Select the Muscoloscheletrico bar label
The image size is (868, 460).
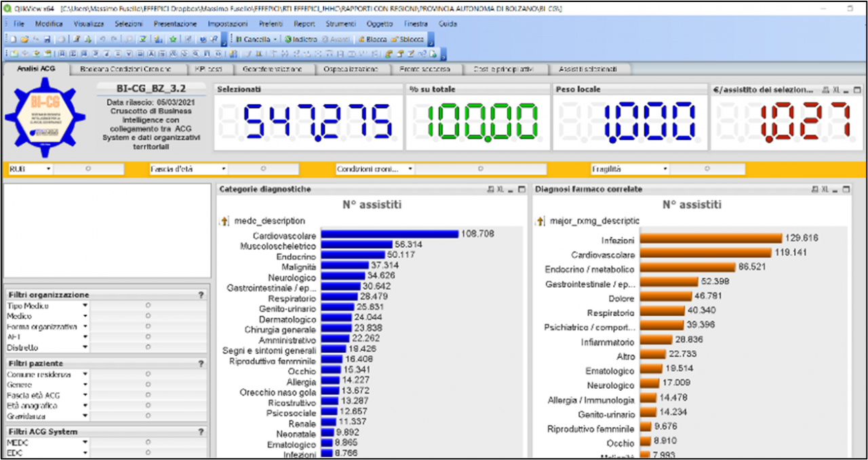click(278, 246)
